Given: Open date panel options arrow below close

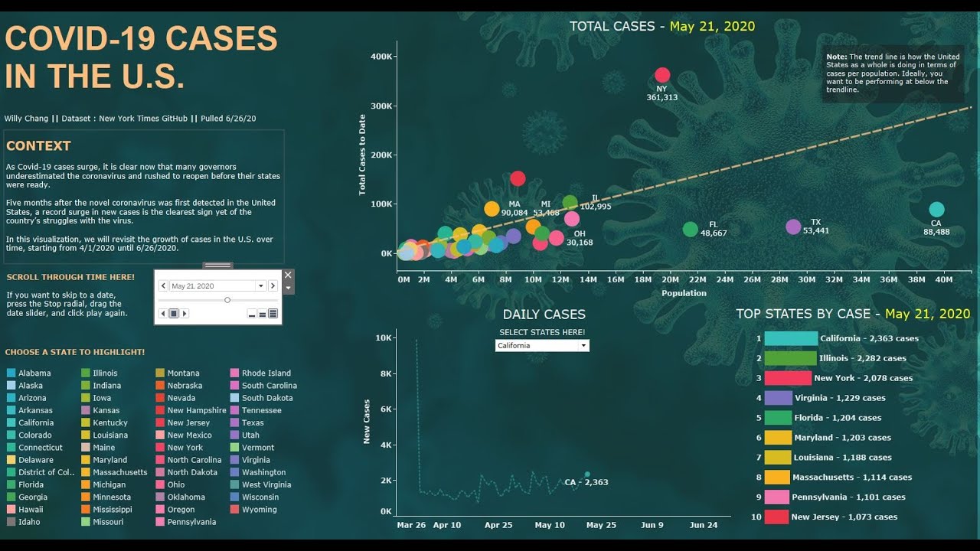Looking at the screenshot, I should [x=288, y=288].
